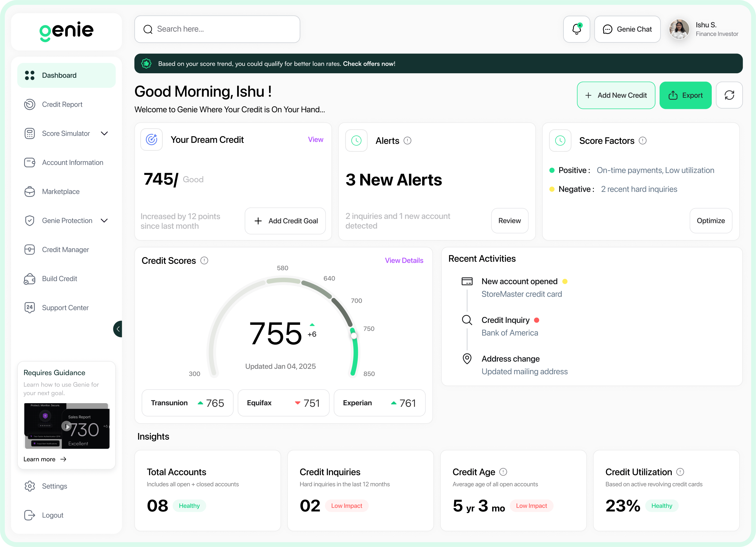Screen dimensions: 756x547
Task: Click the Credit Age info icon
Action: [503, 472]
